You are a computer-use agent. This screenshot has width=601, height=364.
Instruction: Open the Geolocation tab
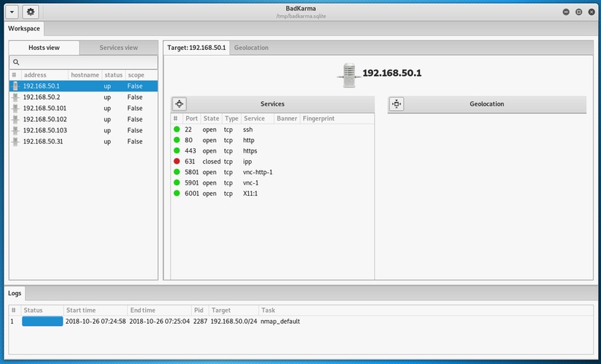(x=251, y=48)
